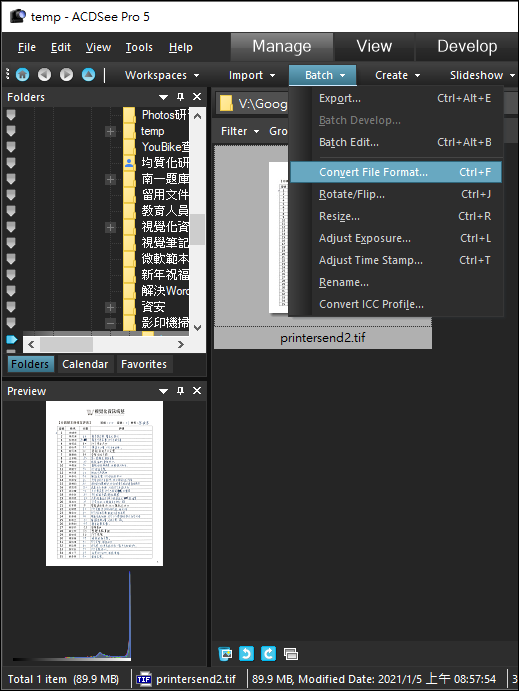The width and height of the screenshot is (519, 691).
Task: Open the Create dropdown
Action: [397, 75]
